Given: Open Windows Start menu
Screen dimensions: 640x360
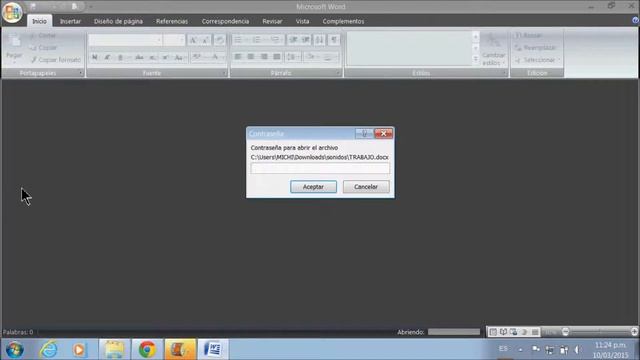Looking at the screenshot, I should [15, 349].
